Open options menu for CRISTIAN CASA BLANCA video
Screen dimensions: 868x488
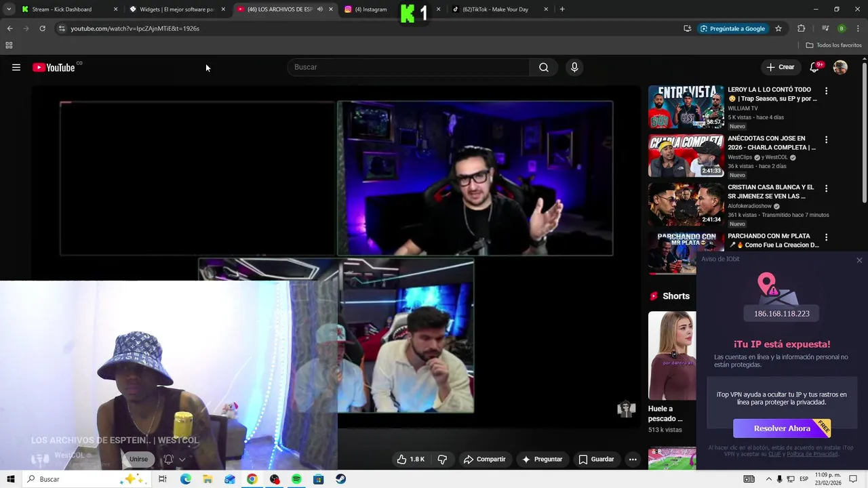[826, 188]
